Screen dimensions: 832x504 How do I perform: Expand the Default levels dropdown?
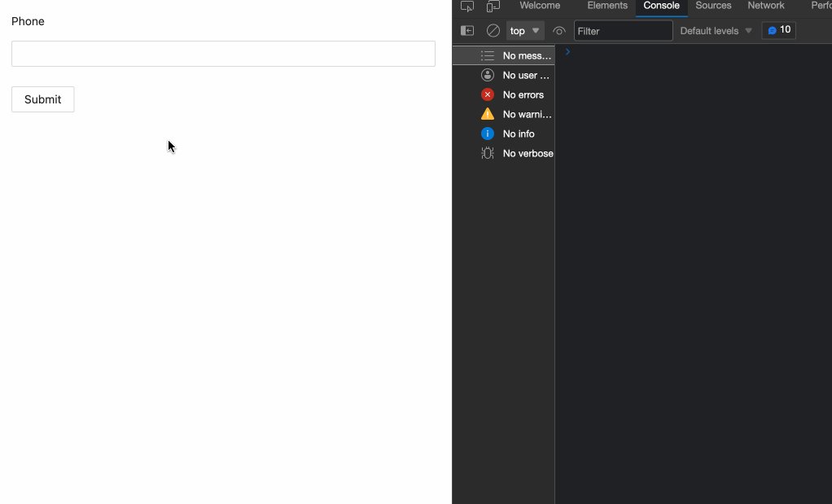716,31
